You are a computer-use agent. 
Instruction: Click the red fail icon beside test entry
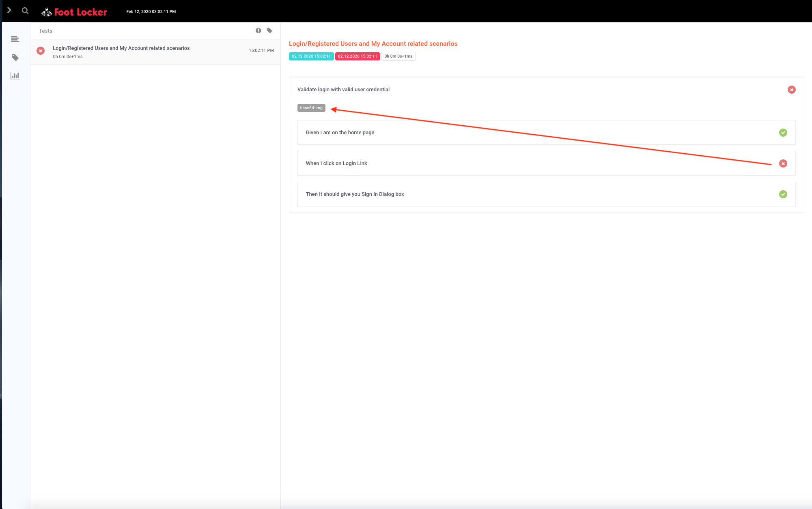[41, 51]
